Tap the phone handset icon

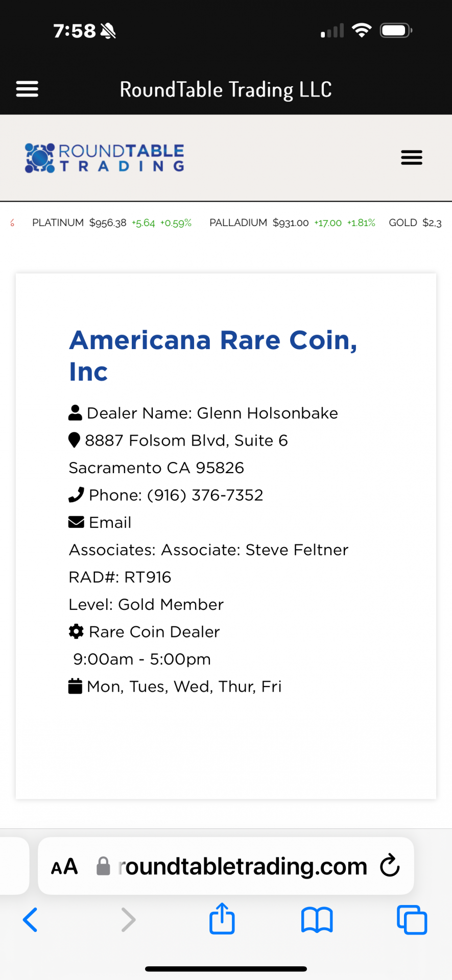click(76, 495)
